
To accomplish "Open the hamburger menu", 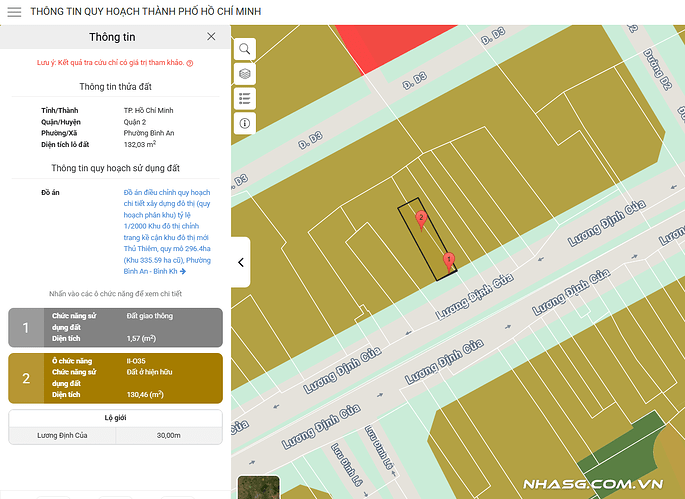I will pyautogui.click(x=14, y=12).
